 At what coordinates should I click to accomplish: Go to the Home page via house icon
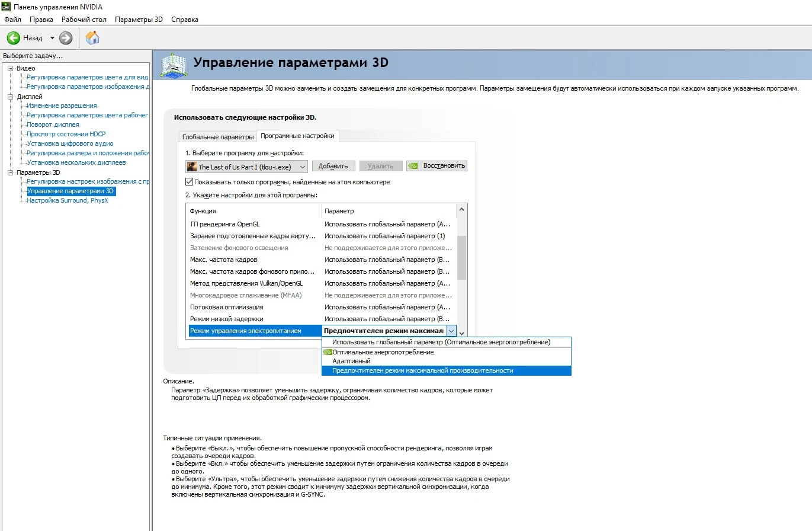92,38
